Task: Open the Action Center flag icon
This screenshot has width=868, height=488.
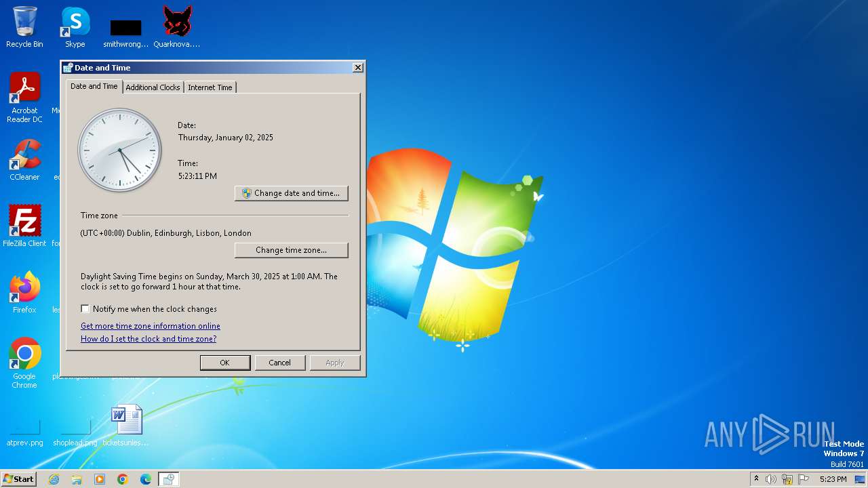Action: pyautogui.click(x=804, y=479)
